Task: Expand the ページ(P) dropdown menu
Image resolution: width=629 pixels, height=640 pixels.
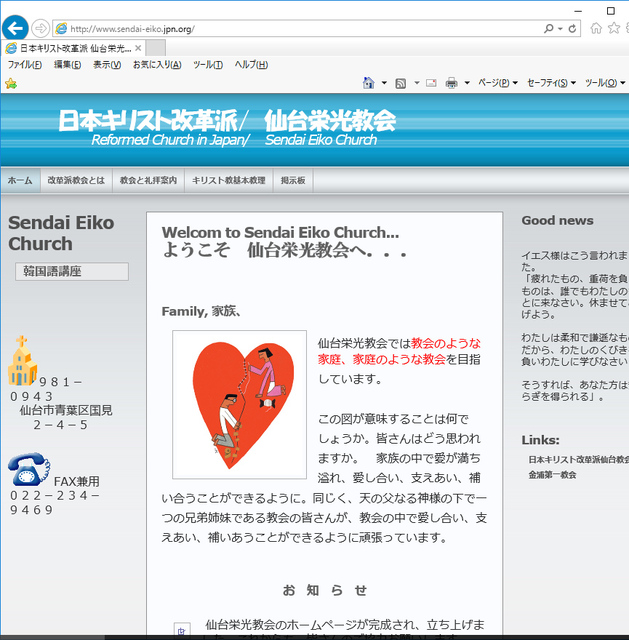Action: pos(497,83)
